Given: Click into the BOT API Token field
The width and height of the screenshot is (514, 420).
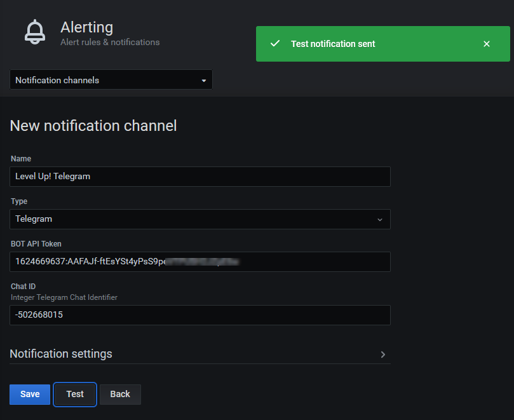Looking at the screenshot, I should click(200, 262).
